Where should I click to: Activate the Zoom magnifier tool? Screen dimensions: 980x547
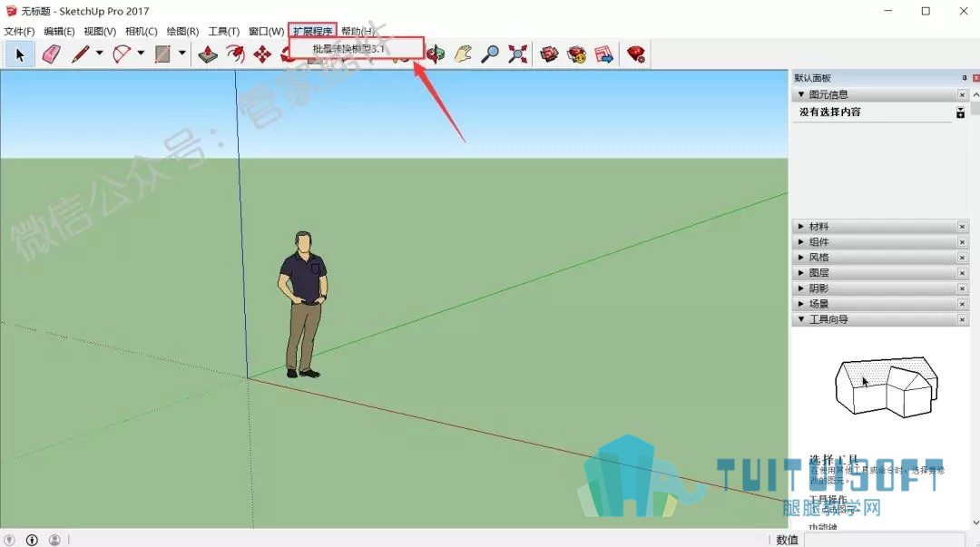[x=490, y=54]
